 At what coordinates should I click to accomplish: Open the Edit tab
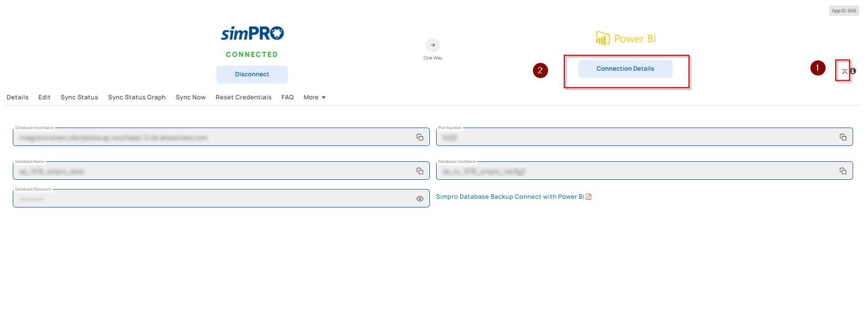click(x=45, y=97)
